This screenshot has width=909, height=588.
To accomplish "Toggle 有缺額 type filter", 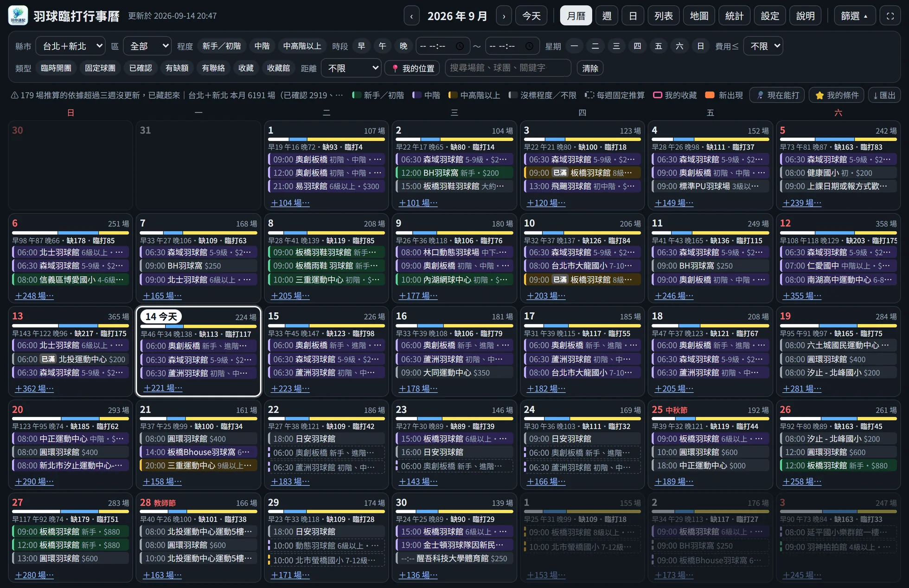I will point(177,68).
